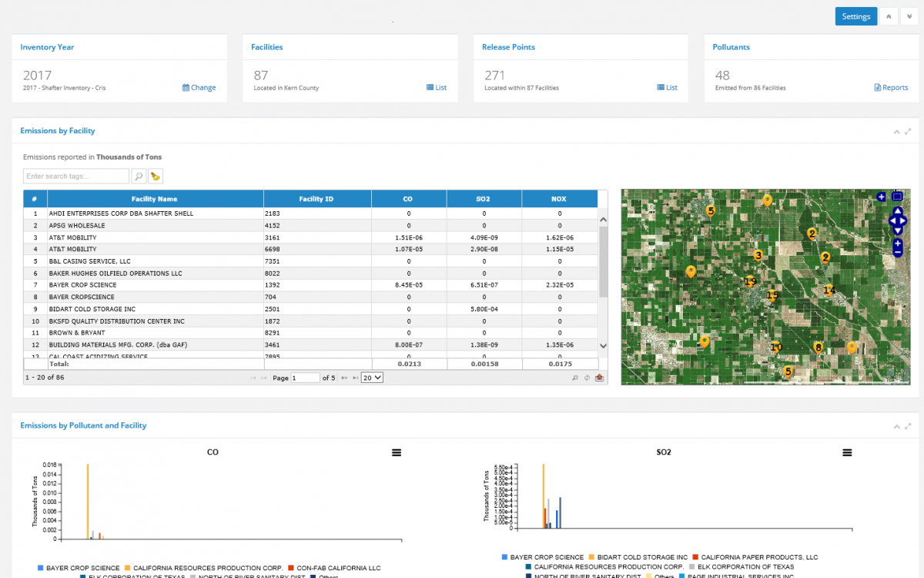Select the AHDI ENTERPRISES CORP DBA SHAFTER SHELL row
Viewport: 924px width, 578px height.
click(310, 213)
